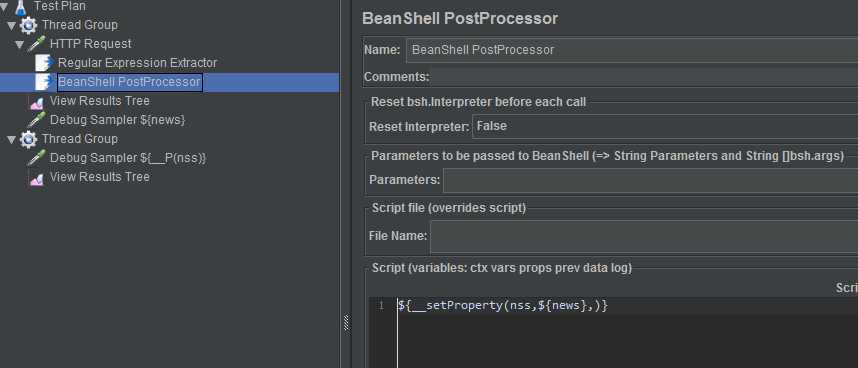Click the Debug Sampler ${__P(nss)} pipette icon
This screenshot has width=858, height=368.
(x=37, y=158)
